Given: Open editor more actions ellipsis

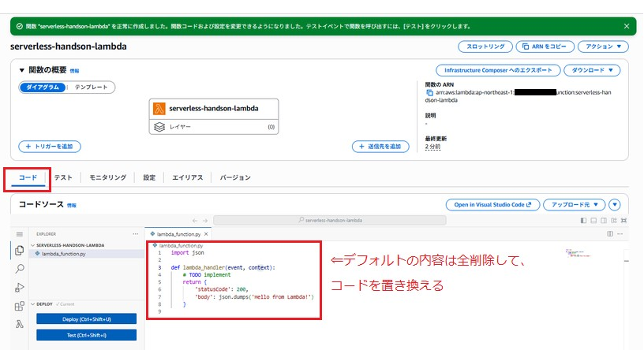Looking at the screenshot, I should click(x=620, y=234).
